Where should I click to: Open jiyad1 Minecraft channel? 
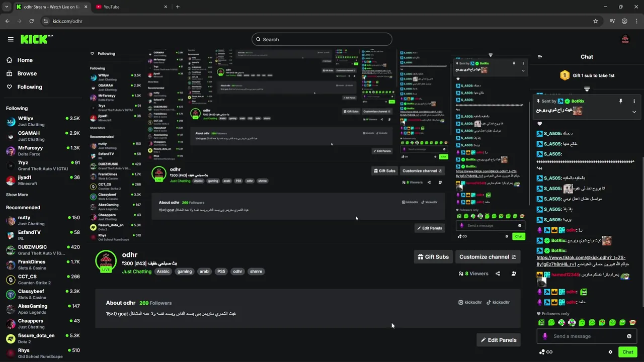tap(43, 180)
